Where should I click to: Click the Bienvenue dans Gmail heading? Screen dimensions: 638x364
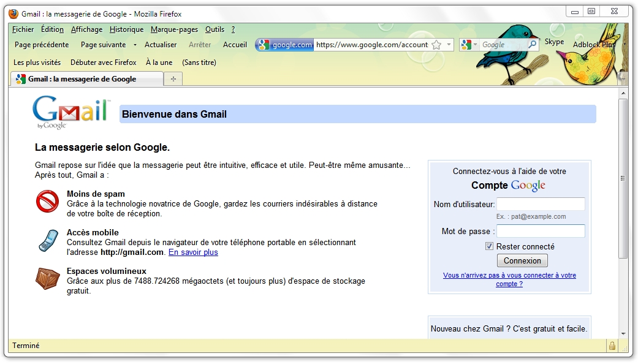pyautogui.click(x=174, y=114)
